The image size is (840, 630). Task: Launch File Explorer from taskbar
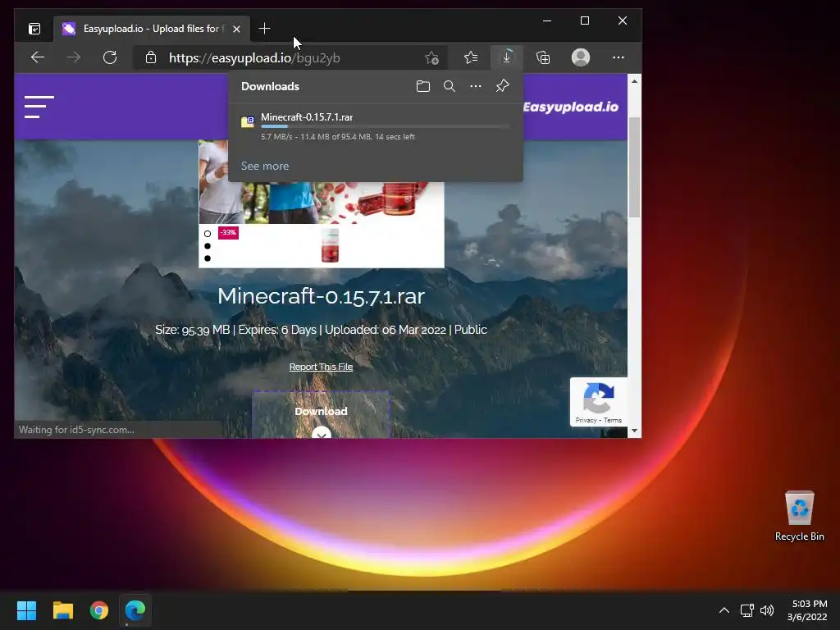pos(62,610)
